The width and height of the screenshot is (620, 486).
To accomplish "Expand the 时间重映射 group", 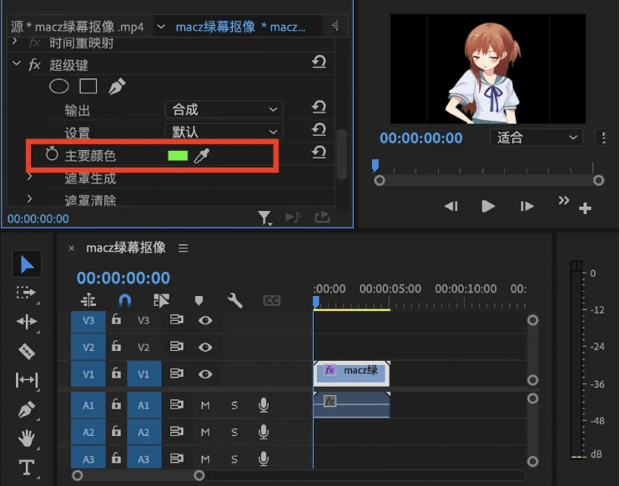I will coord(15,41).
